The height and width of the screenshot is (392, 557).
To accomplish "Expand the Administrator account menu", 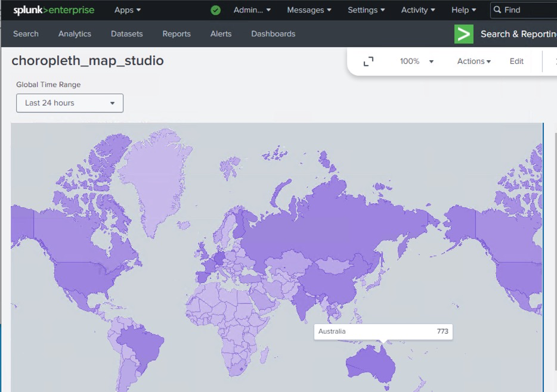I will tap(252, 10).
